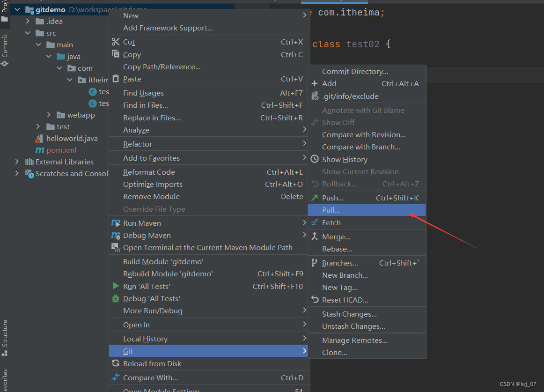The height and width of the screenshot is (392, 544).
Task: Choose Reformat Code
Action: (x=209, y=172)
